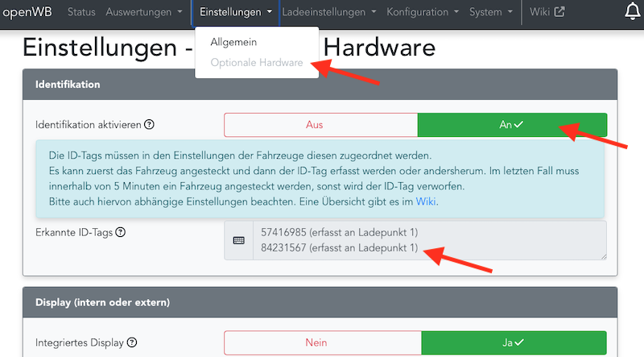Click the external link icon next to Wiki
The height and width of the screenshot is (357, 644).
click(559, 12)
